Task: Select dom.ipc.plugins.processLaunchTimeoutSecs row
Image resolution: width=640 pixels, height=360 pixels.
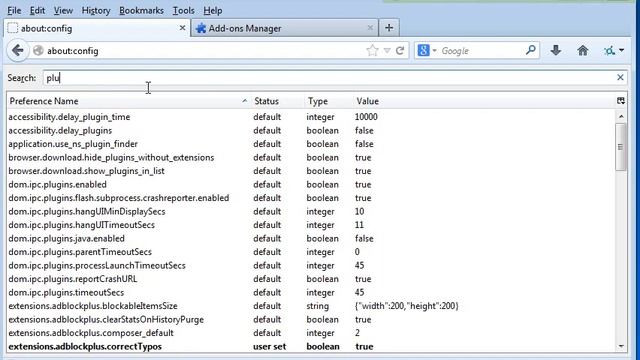Action: [x=311, y=265]
